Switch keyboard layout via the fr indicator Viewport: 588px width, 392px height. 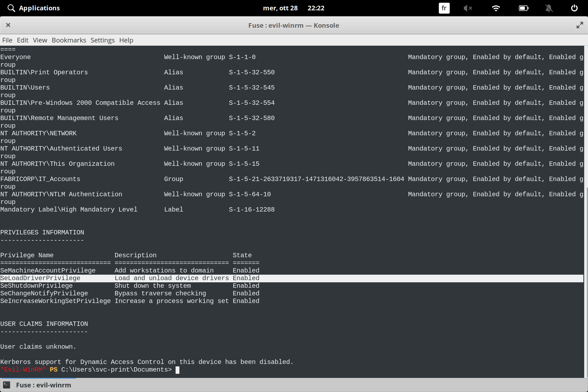click(444, 8)
